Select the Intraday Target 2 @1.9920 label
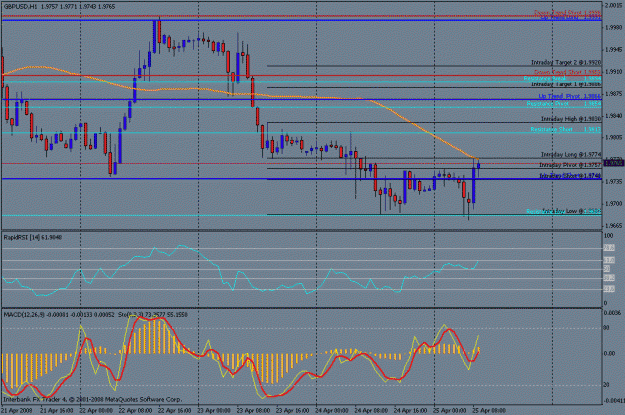Viewport: 625px width, 415px height. (x=566, y=63)
